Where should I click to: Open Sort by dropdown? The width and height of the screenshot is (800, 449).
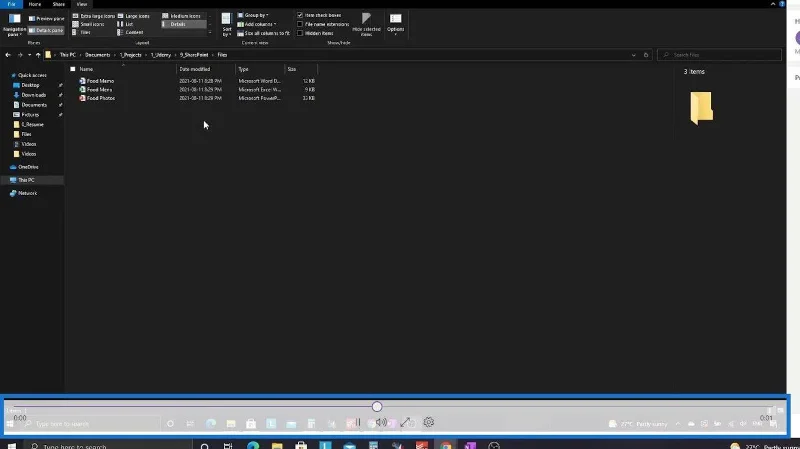coord(227,25)
